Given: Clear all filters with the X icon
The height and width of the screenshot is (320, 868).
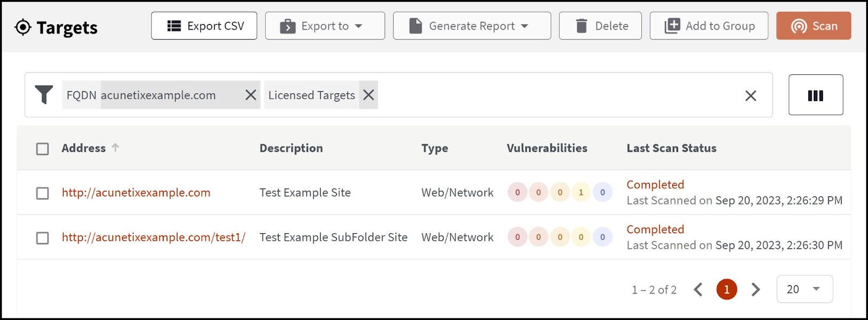Looking at the screenshot, I should (751, 96).
